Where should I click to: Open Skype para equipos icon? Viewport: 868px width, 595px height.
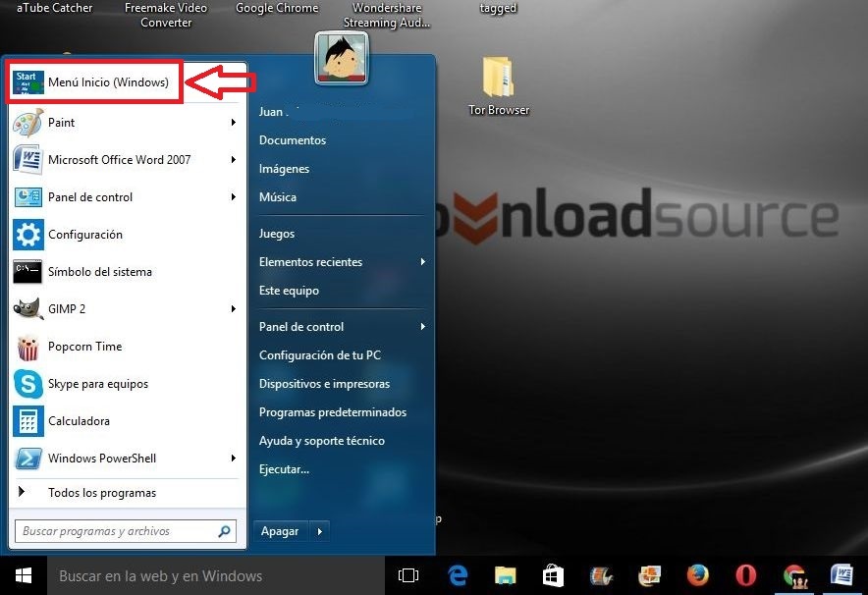pos(27,384)
